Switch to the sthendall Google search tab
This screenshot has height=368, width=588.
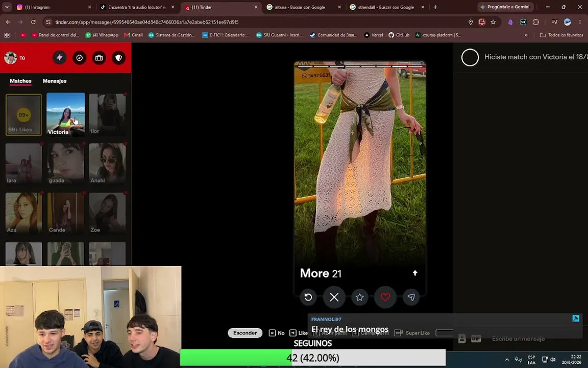pyautogui.click(x=387, y=7)
